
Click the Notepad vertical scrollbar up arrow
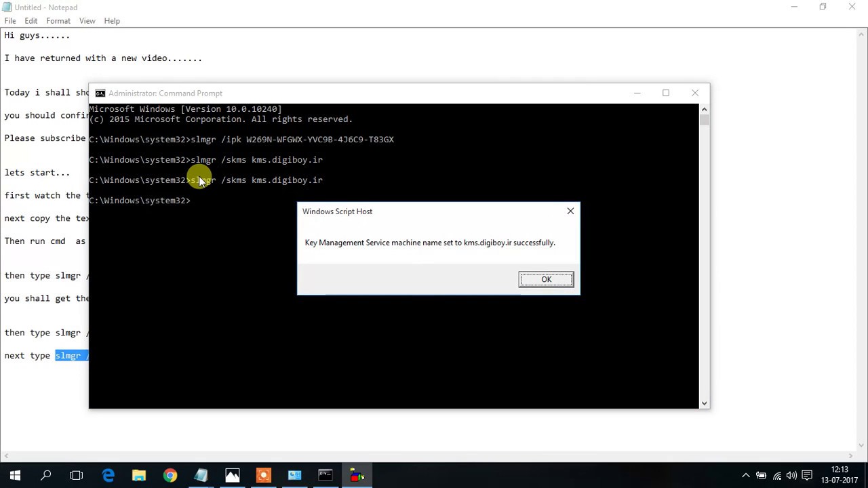point(862,34)
